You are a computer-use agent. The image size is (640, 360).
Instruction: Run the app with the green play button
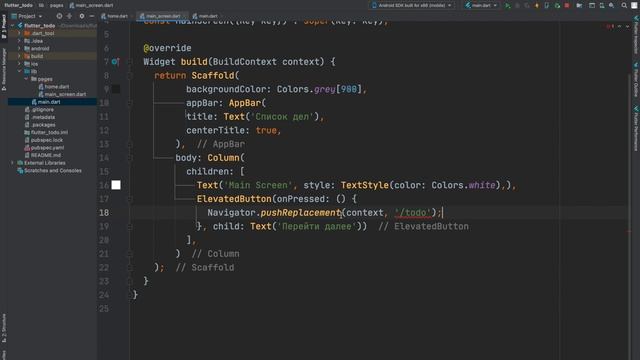507,6
